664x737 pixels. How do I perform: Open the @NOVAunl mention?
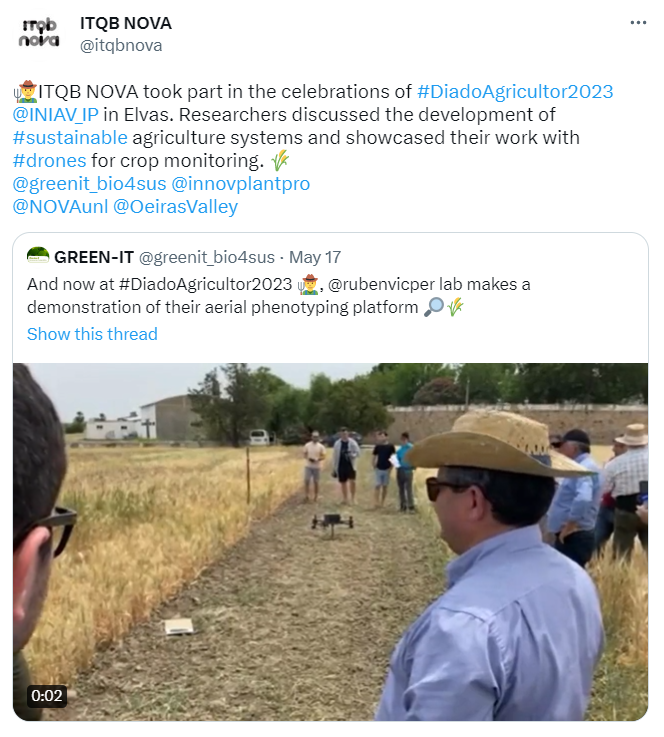click(59, 207)
